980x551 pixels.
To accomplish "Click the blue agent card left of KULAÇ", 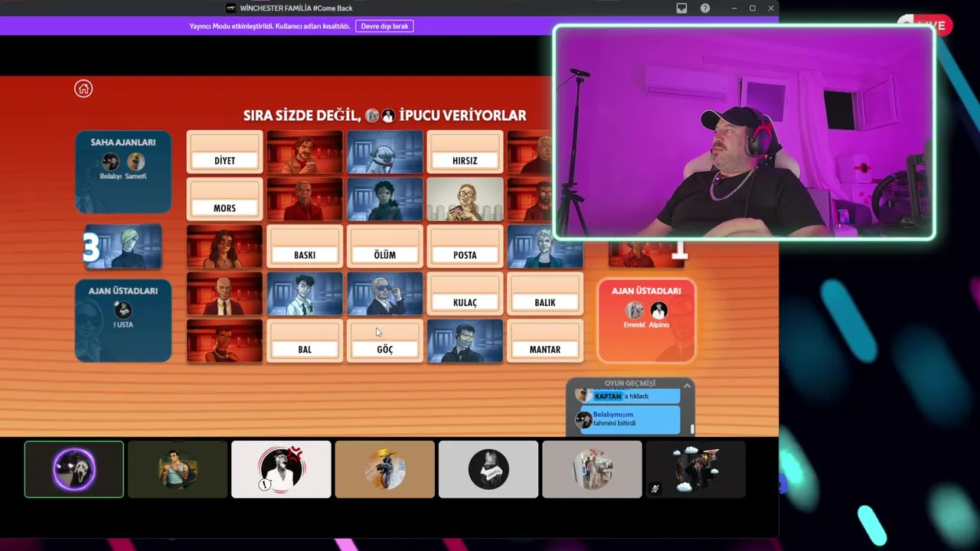I will 384,294.
